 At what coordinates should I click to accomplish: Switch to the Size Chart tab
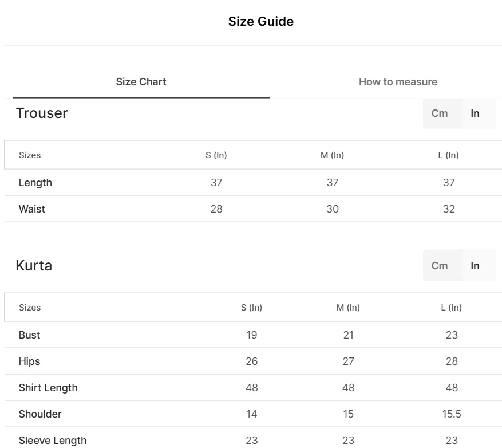(x=141, y=82)
